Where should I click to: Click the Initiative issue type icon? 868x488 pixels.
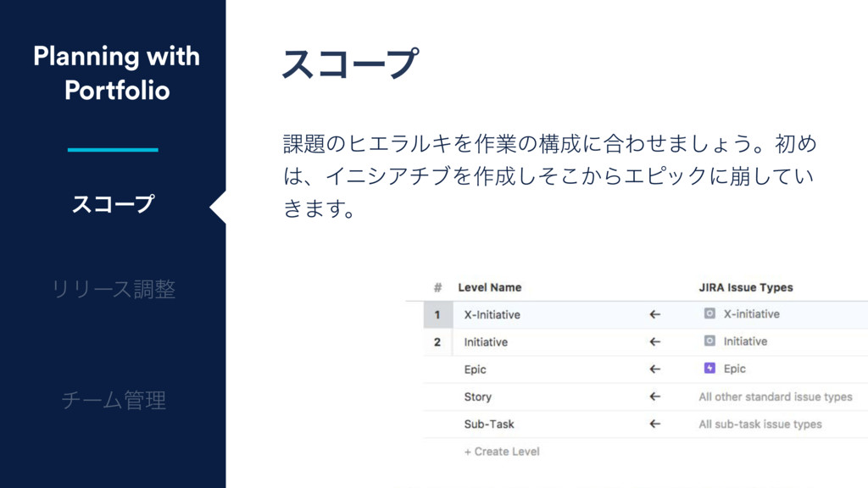(x=709, y=341)
